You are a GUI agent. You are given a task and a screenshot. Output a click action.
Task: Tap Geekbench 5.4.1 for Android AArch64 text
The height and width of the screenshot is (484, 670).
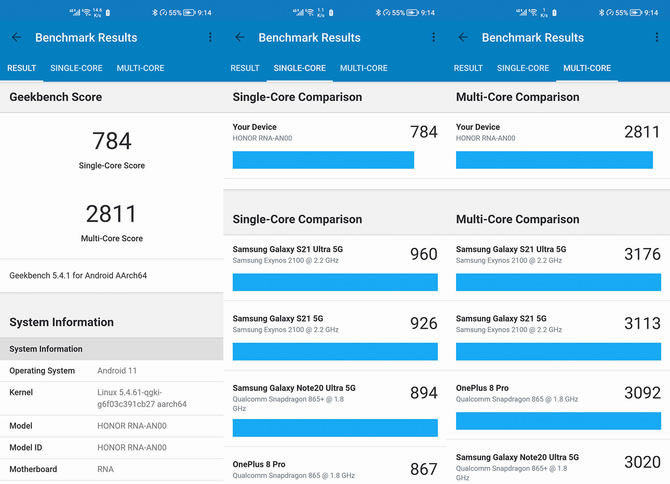coord(78,276)
